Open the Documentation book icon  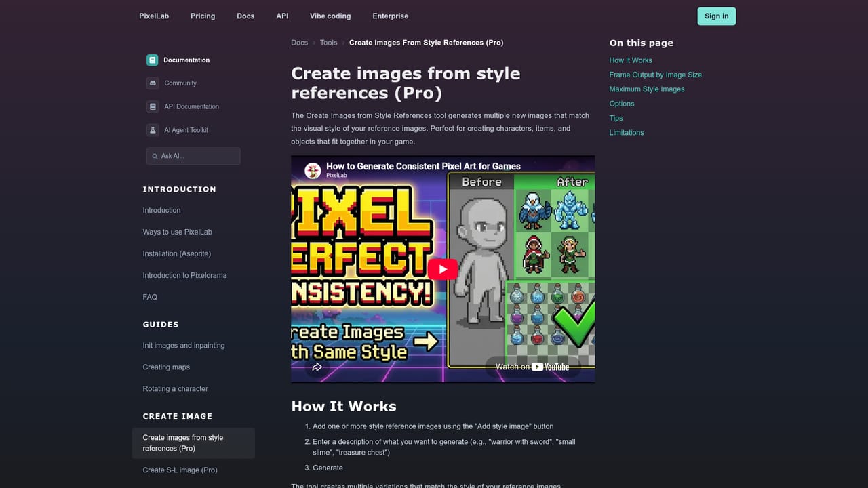153,60
